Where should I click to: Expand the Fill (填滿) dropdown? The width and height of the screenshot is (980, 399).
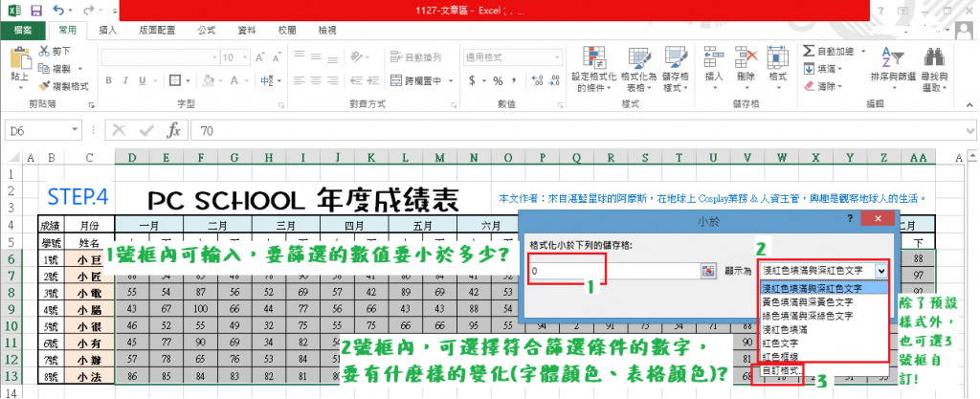pyautogui.click(x=839, y=69)
